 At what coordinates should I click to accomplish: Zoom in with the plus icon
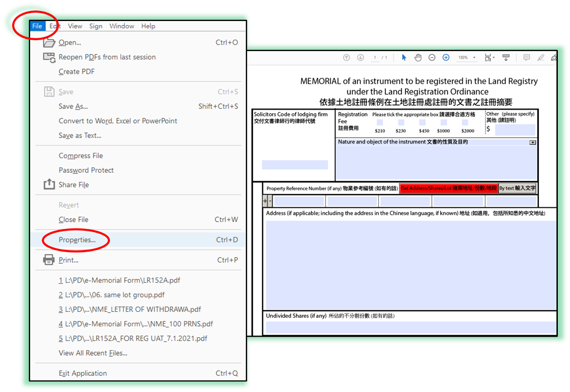[446, 57]
